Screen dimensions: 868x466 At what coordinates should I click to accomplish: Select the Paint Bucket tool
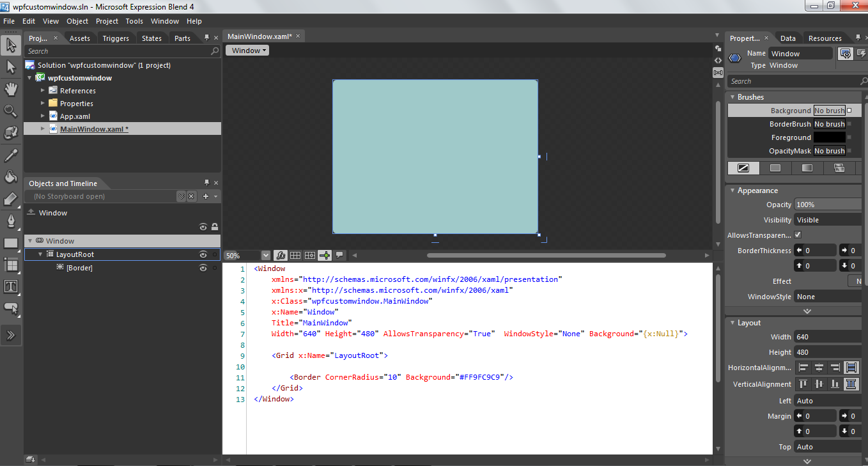click(10, 177)
